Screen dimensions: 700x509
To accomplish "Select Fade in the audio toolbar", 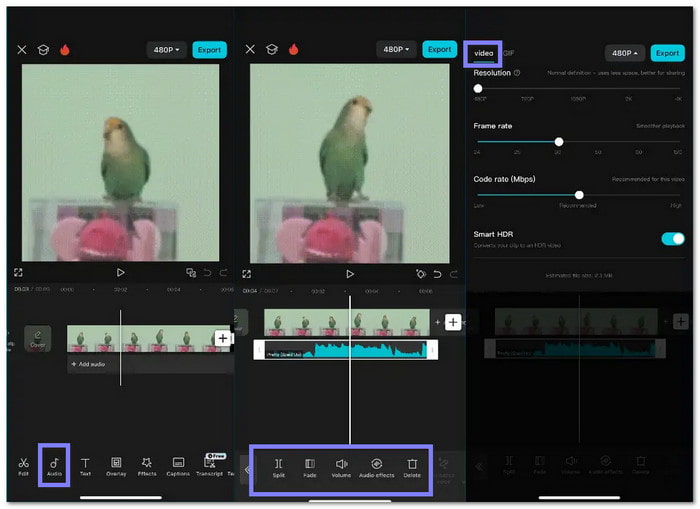I will (310, 468).
